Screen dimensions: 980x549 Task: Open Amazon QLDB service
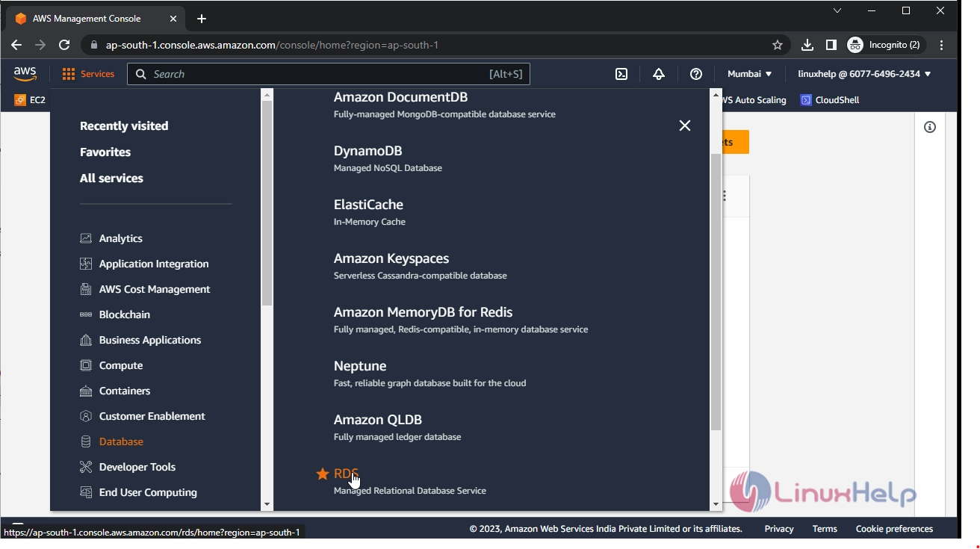tap(378, 420)
